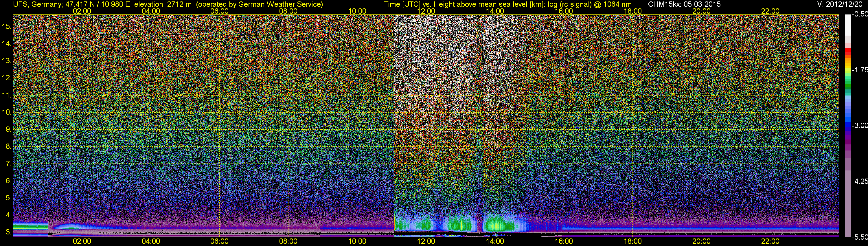Click the 22:00 label on the lower time axis
Viewport: 868px width, 246px height.
pos(770,241)
